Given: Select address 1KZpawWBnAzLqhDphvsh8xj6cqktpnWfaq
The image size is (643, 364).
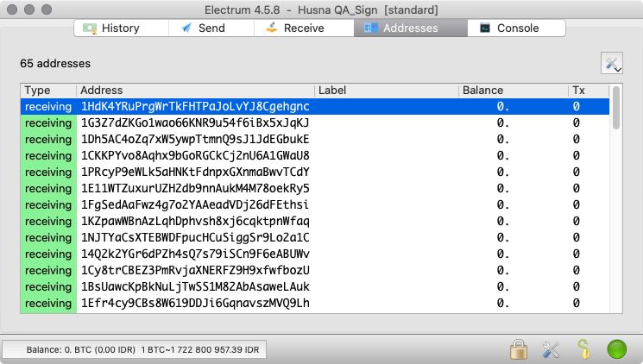Looking at the screenshot, I should point(195,222).
